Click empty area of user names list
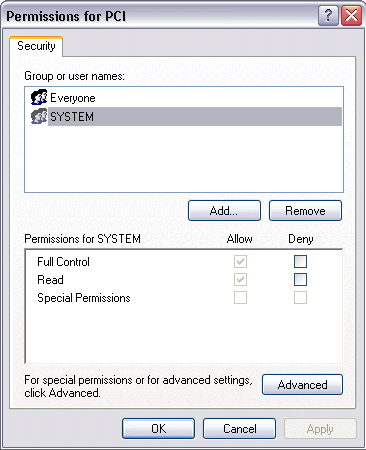 pos(184,158)
